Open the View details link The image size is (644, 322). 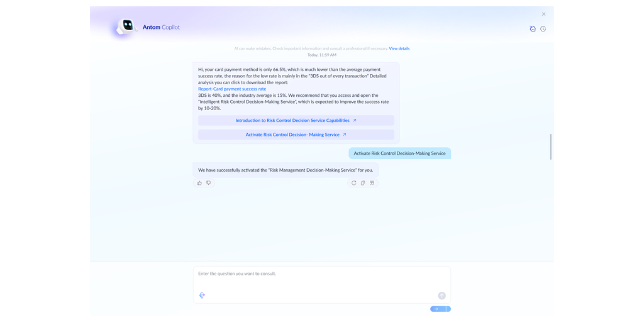pyautogui.click(x=399, y=48)
